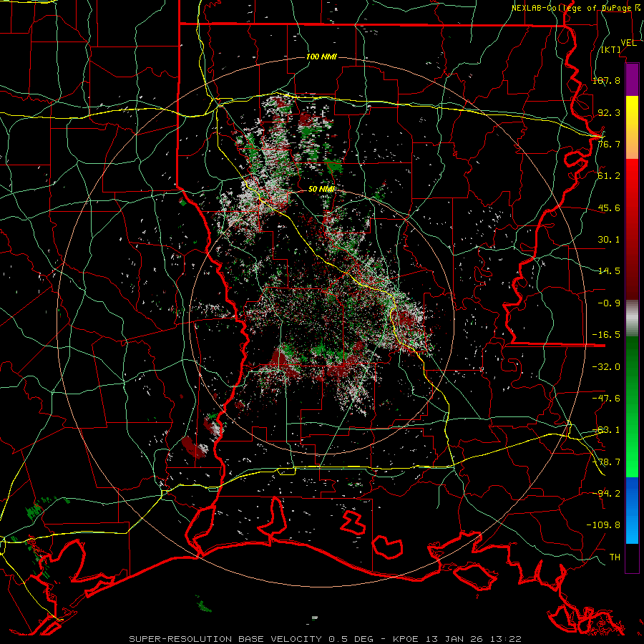Click the -47.6 velocity scale value
This screenshot has width=644, height=644.
(606, 399)
